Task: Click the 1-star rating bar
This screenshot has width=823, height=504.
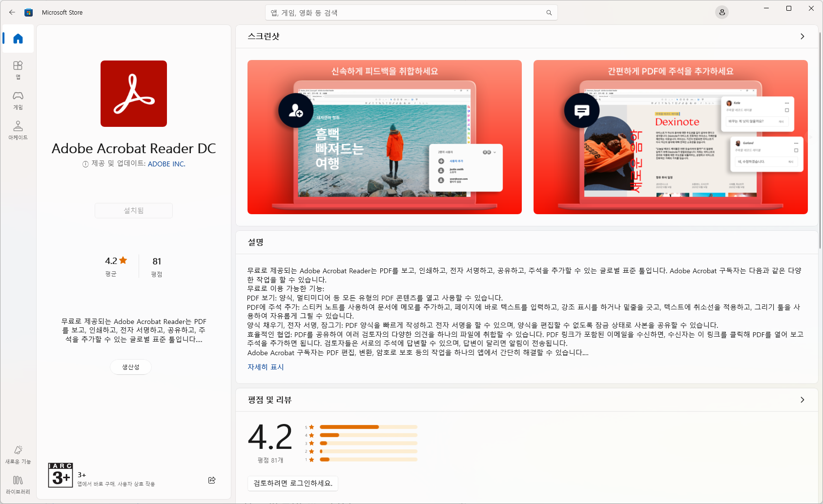Action: [x=369, y=460]
